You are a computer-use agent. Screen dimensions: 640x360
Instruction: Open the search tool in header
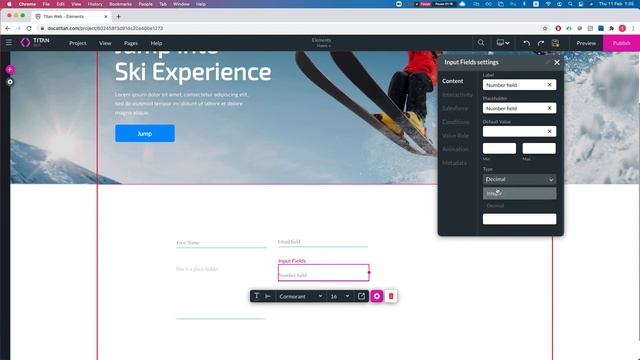click(481, 43)
